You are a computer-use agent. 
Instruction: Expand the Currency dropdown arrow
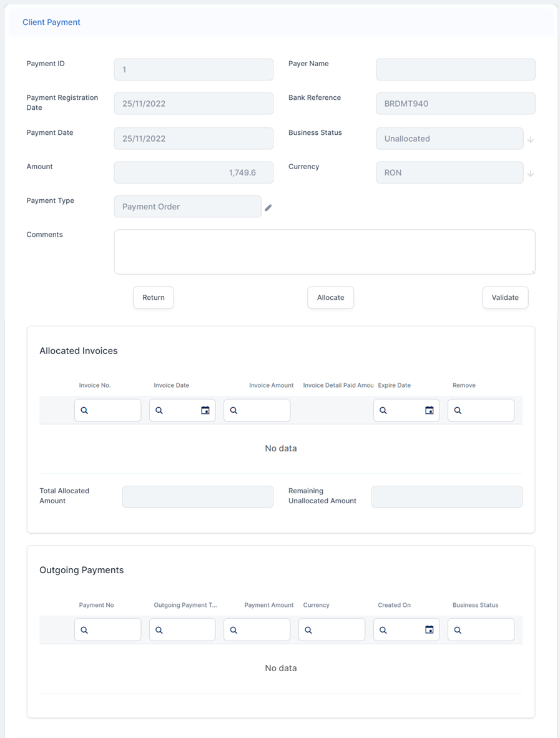pyautogui.click(x=530, y=174)
